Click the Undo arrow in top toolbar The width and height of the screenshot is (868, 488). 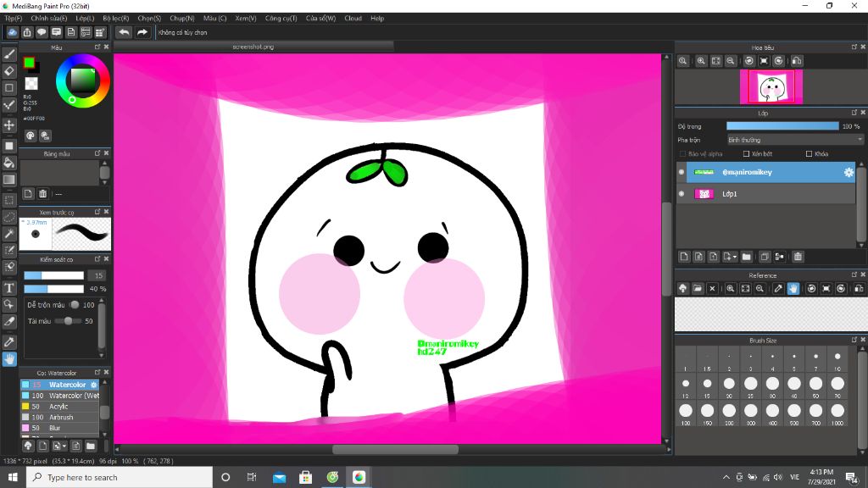click(124, 32)
